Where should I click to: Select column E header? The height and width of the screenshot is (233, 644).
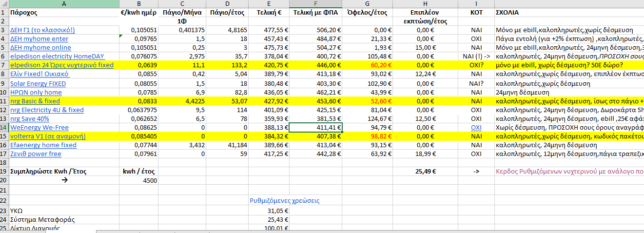269,4
